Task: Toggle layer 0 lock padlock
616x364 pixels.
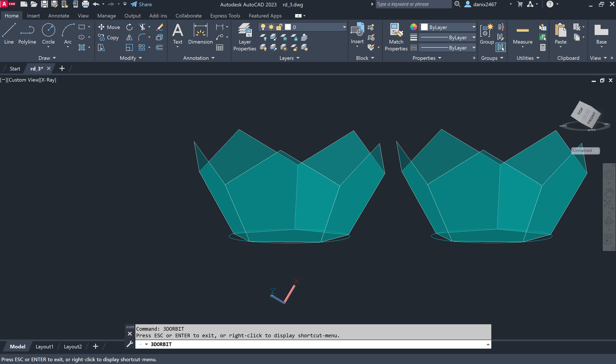Action: (279, 27)
